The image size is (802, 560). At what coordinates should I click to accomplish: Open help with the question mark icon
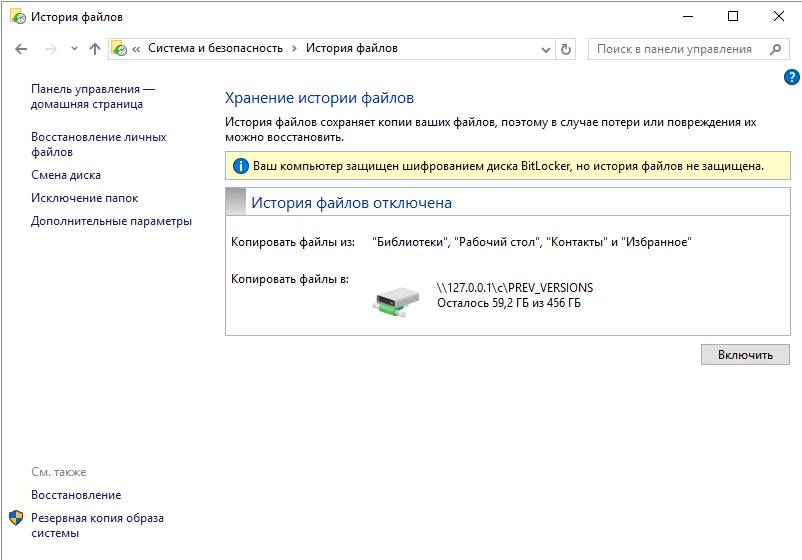click(792, 77)
